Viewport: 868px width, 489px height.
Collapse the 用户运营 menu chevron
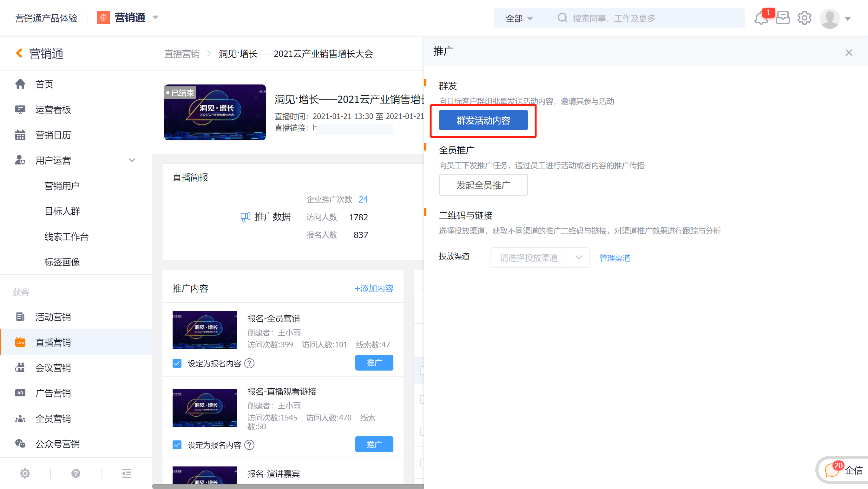tap(132, 160)
